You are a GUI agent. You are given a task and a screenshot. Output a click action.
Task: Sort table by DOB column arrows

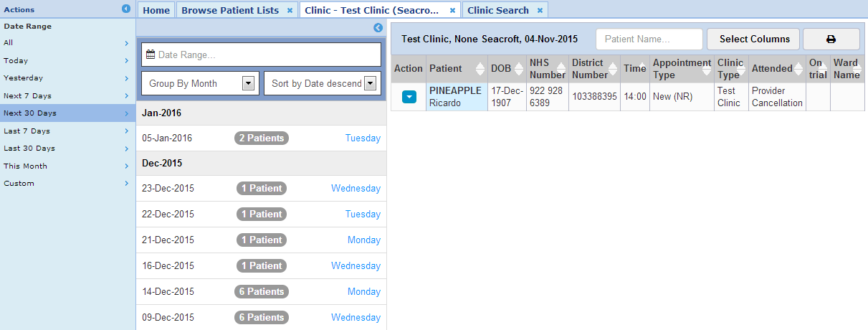tap(519, 69)
